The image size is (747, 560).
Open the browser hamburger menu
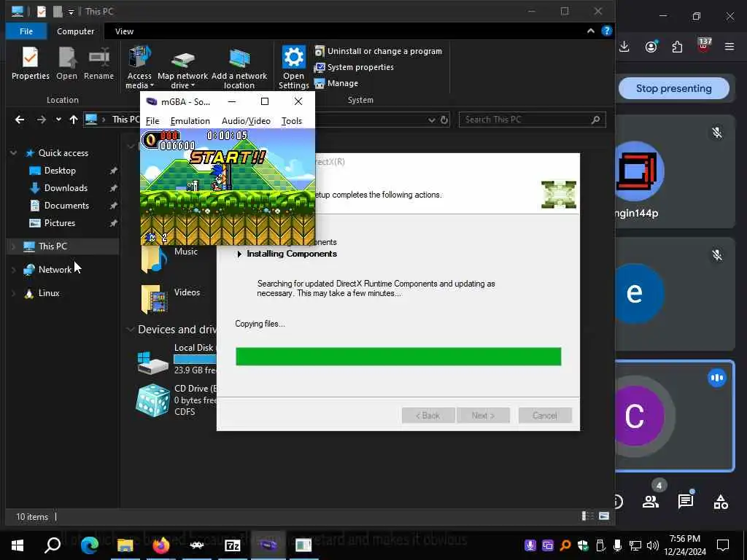pos(729,47)
